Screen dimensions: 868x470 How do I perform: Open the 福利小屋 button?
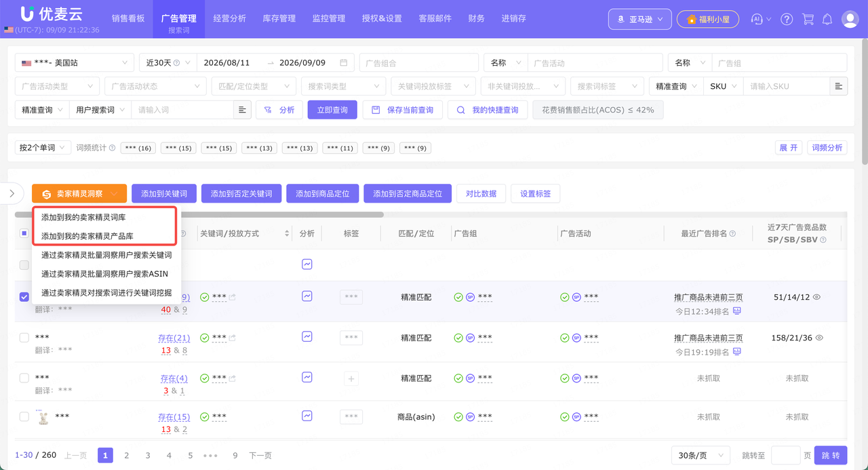click(708, 19)
